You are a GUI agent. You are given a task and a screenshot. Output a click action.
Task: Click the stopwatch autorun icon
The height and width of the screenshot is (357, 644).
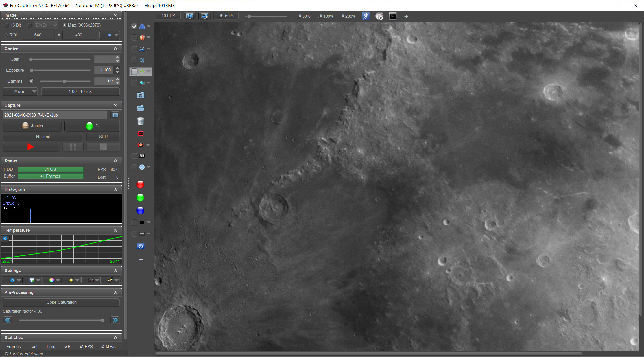point(379,16)
